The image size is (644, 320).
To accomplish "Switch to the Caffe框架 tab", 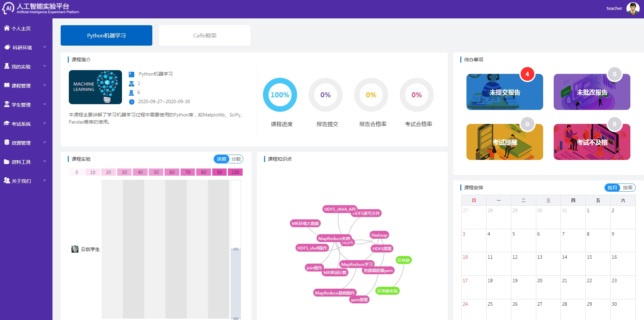I will (x=204, y=35).
